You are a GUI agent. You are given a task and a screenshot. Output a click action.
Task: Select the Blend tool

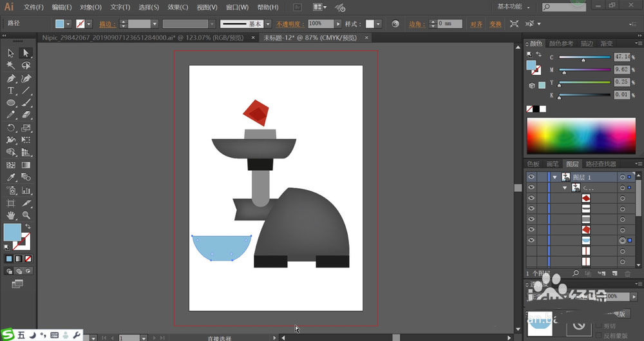click(26, 177)
